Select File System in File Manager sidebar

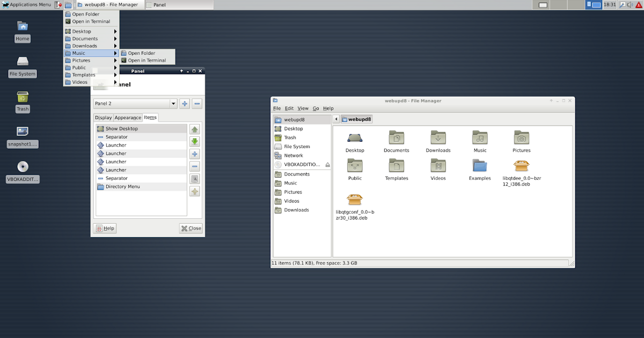tap(297, 146)
